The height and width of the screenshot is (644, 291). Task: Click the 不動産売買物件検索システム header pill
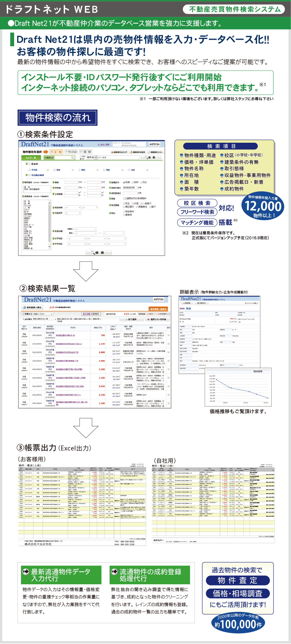tap(234, 9)
